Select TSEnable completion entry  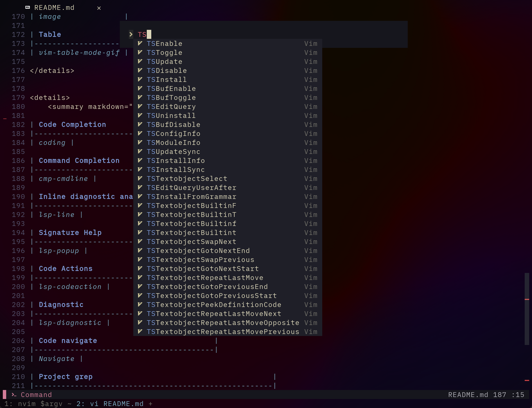click(x=228, y=44)
